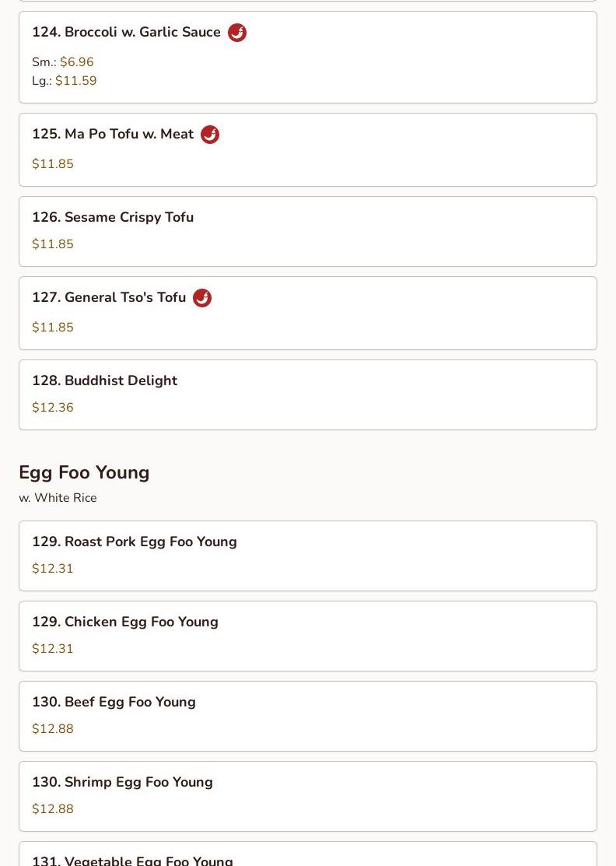616x866 pixels.
Task: Click 131. Vegetable Egg Foo Young
Action: (x=132, y=859)
